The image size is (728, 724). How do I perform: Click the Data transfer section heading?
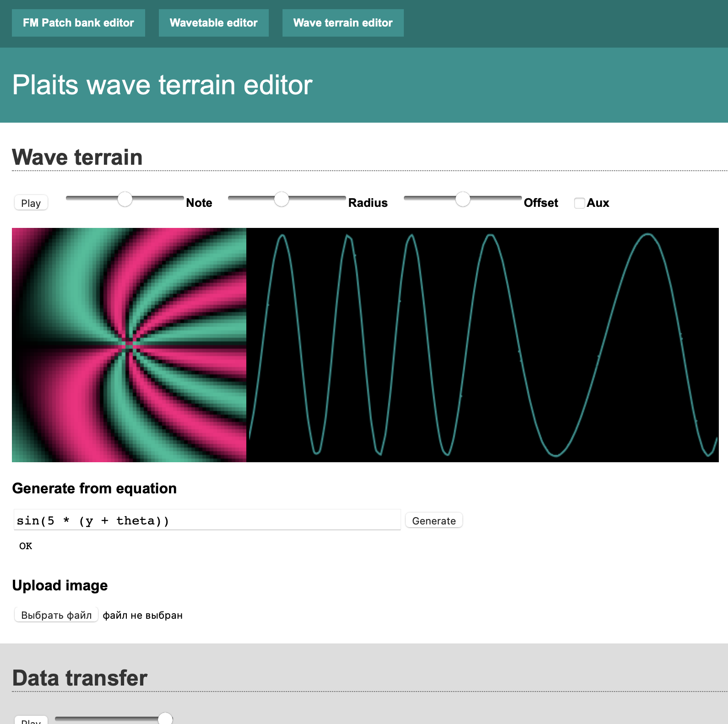[80, 678]
